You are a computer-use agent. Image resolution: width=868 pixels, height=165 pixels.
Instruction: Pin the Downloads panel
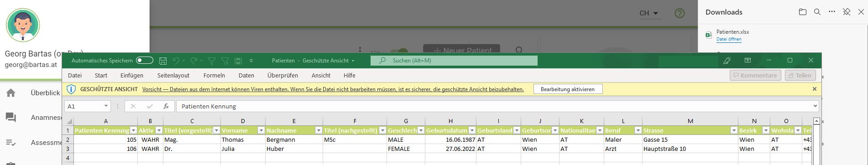pyautogui.click(x=847, y=12)
